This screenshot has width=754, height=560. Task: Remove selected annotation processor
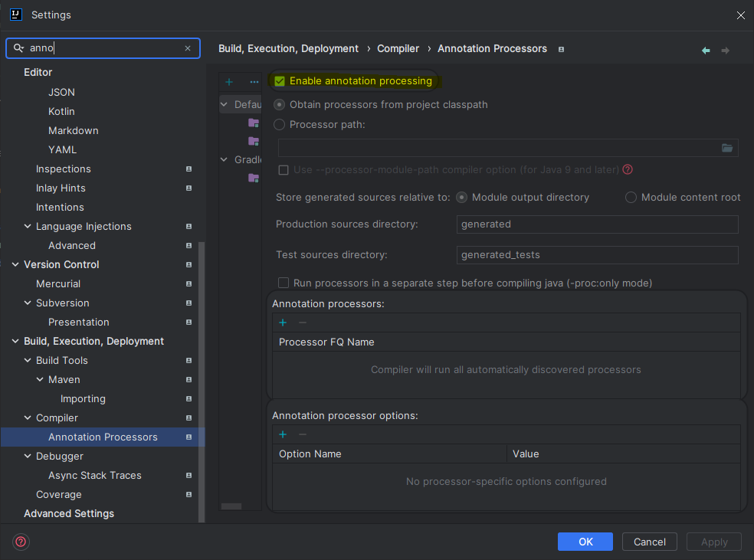303,323
